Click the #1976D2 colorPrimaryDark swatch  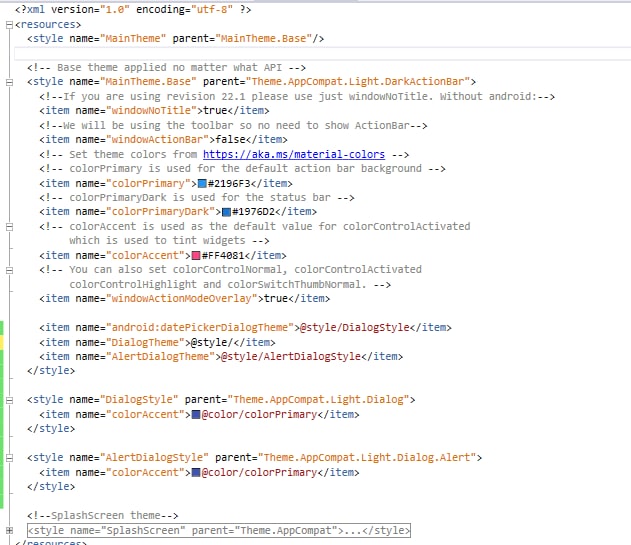[227, 212]
